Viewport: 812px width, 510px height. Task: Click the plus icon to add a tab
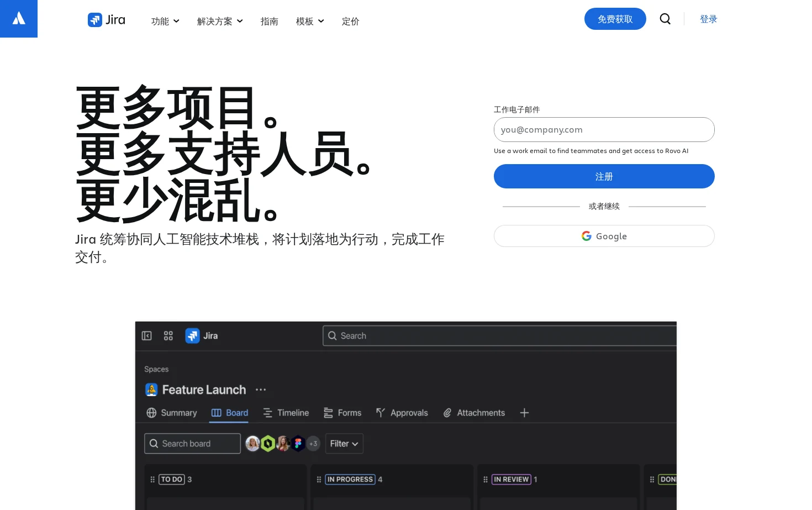pyautogui.click(x=525, y=413)
